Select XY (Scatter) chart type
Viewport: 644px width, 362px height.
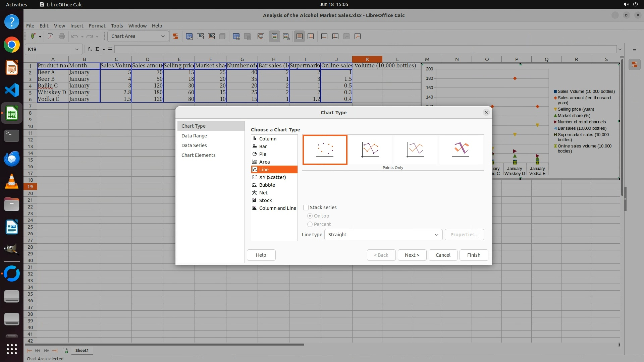272,177
